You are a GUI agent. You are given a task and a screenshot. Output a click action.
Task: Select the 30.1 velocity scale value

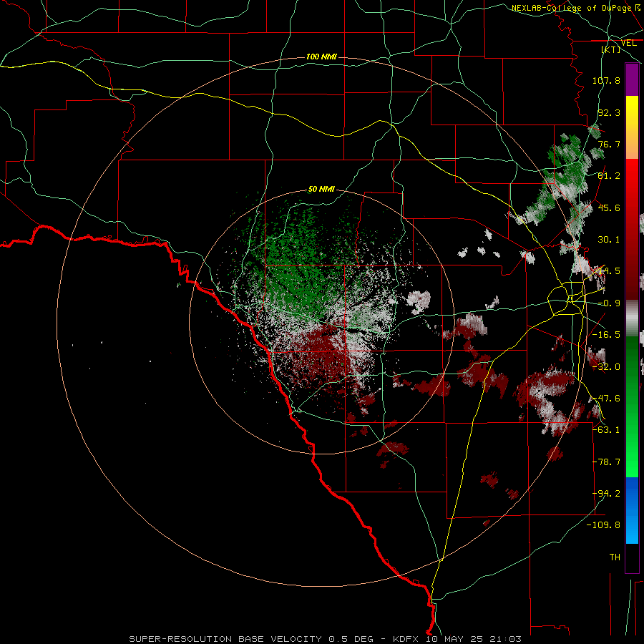[609, 240]
